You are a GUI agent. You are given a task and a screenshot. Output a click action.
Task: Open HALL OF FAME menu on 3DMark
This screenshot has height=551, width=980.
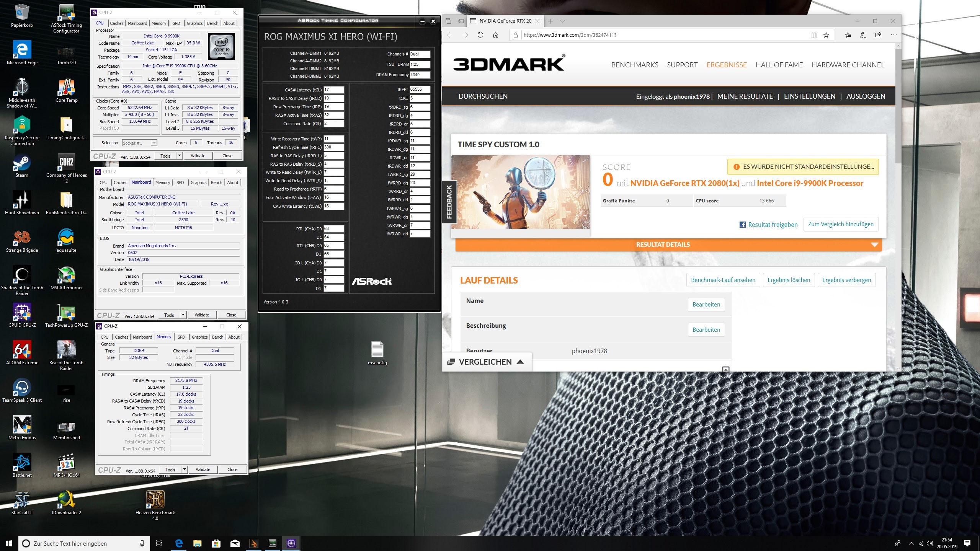pos(779,65)
